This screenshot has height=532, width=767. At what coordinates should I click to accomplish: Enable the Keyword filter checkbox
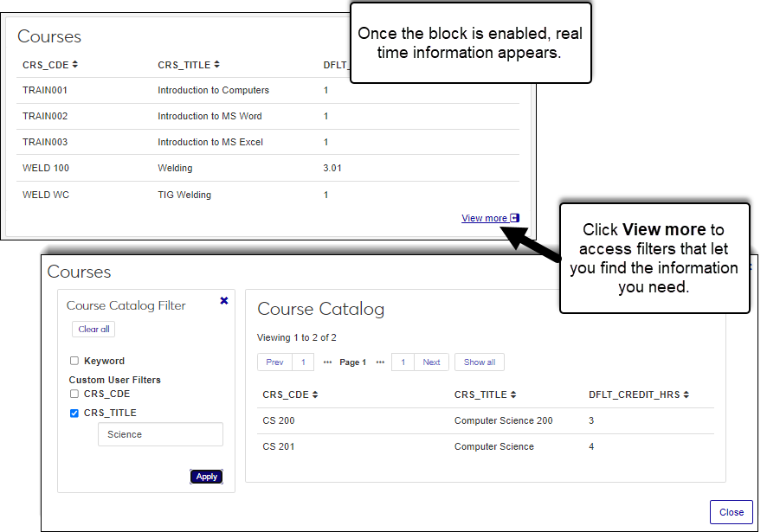pyautogui.click(x=74, y=361)
